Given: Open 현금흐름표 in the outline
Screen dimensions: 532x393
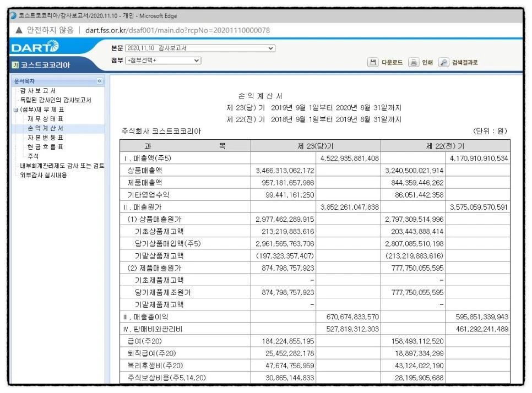Looking at the screenshot, I should pyautogui.click(x=45, y=147).
